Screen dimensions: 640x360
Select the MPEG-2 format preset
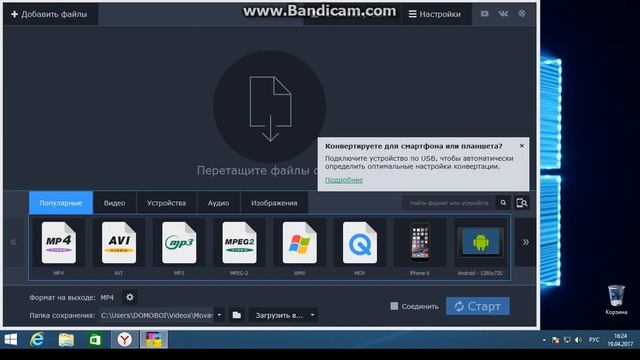point(239,247)
